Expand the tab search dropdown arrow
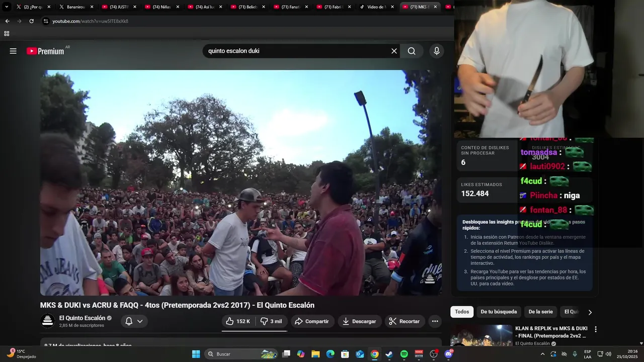Screen dimensions: 644x362 click(x=7, y=7)
